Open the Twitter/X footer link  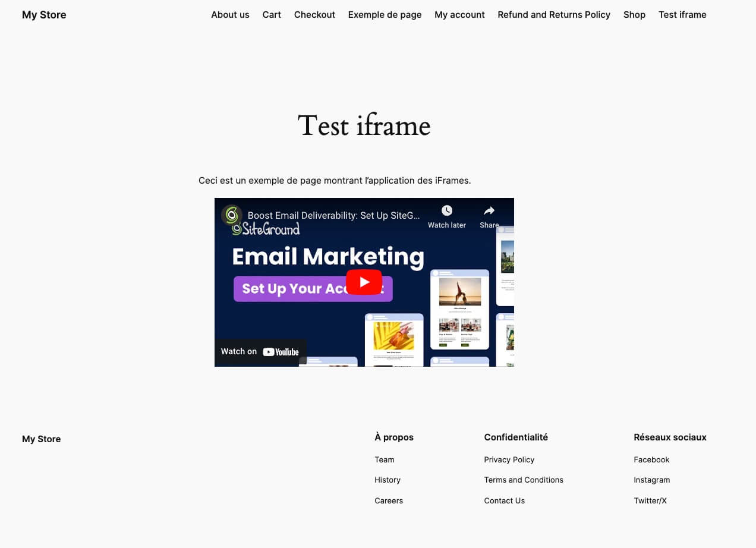tap(650, 500)
